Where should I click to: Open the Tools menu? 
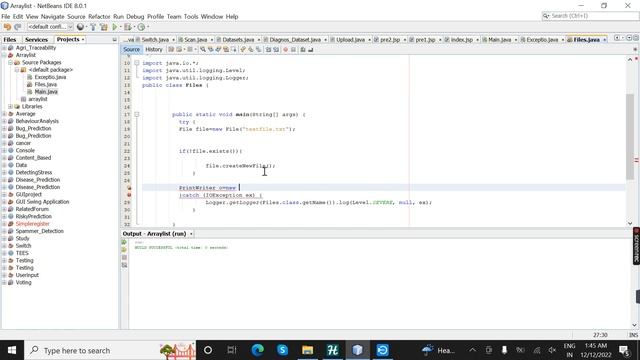191,17
